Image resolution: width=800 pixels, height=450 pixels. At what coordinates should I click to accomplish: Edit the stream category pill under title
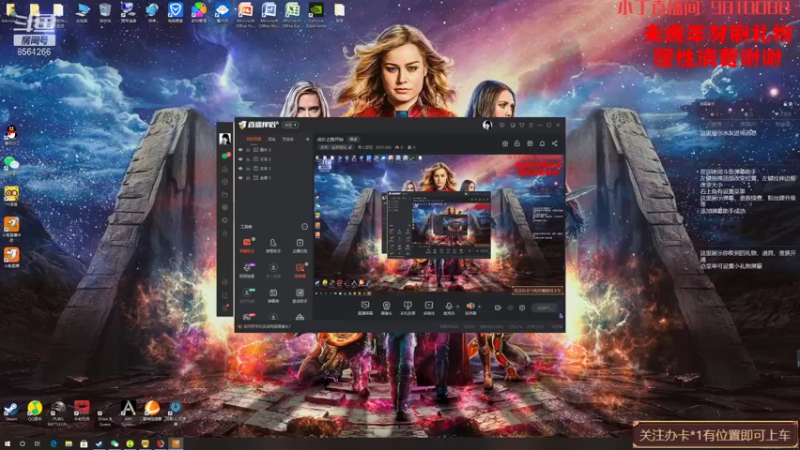pyautogui.click(x=336, y=147)
